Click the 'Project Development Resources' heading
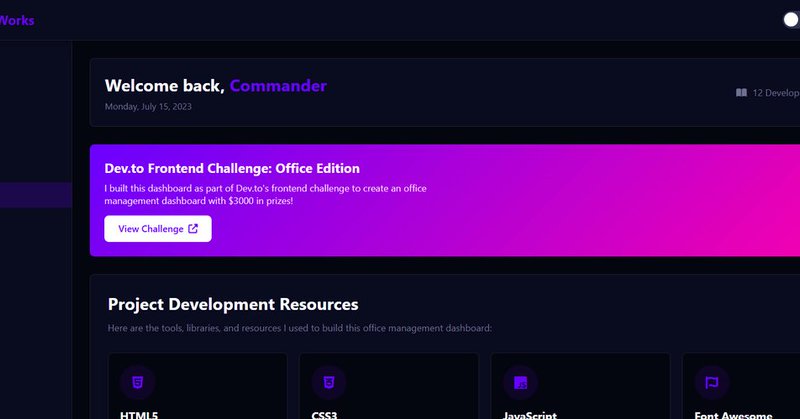This screenshot has height=419, width=800. tap(233, 304)
